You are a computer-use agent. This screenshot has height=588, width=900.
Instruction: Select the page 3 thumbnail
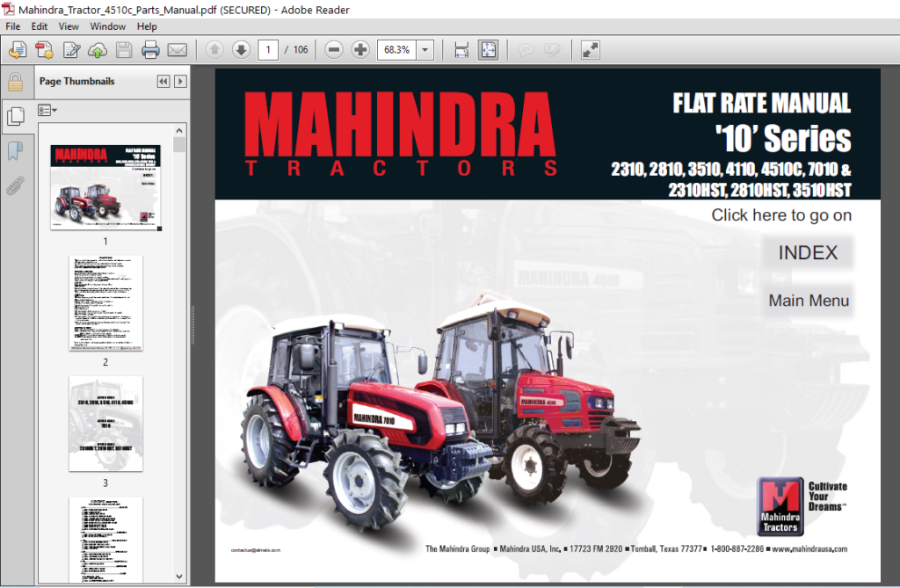point(105,424)
